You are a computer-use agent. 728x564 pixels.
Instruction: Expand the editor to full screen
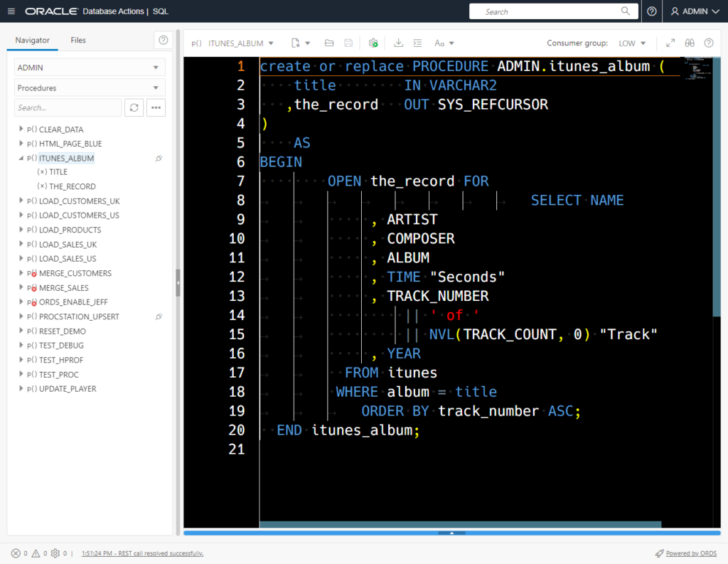coord(670,43)
